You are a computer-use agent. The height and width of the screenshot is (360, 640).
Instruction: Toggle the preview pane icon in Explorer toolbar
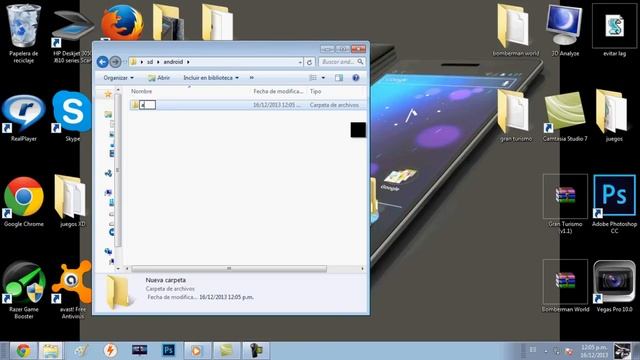coord(339,78)
